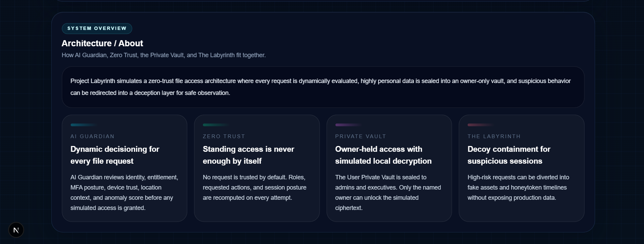Click the Architecture / About heading

(x=102, y=44)
